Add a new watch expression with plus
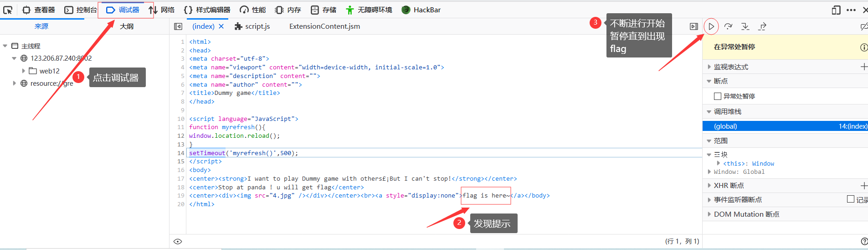Image resolution: width=868 pixels, height=250 pixels. tap(864, 67)
